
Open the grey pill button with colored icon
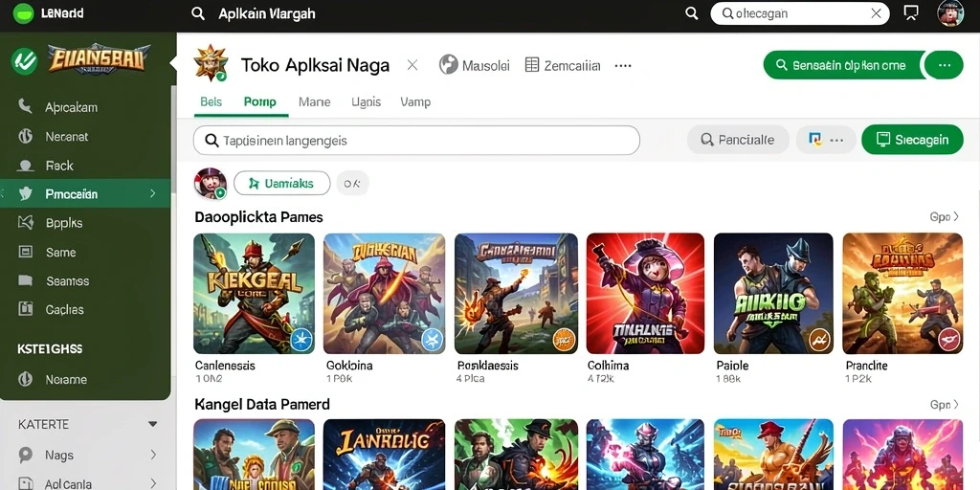826,140
